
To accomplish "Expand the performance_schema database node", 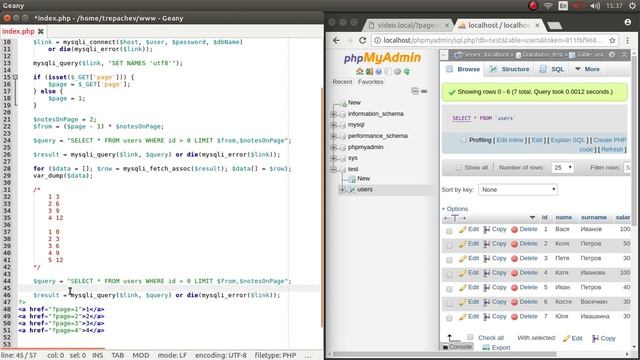I will click(x=334, y=136).
